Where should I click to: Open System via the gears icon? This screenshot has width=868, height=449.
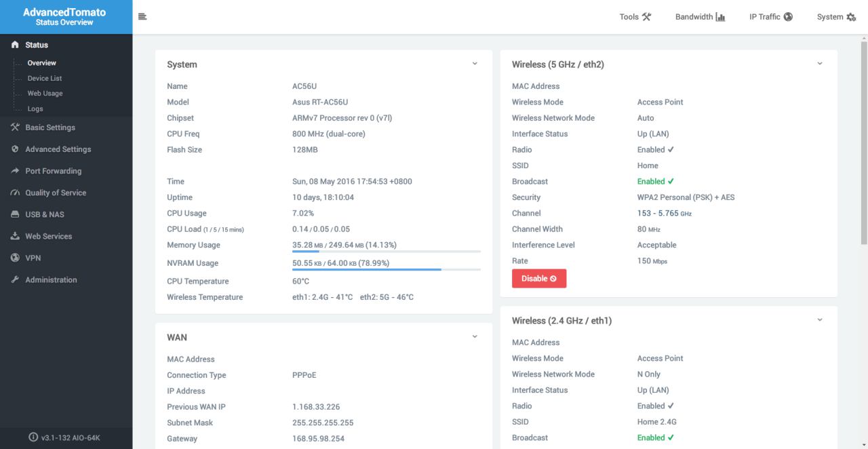point(851,17)
